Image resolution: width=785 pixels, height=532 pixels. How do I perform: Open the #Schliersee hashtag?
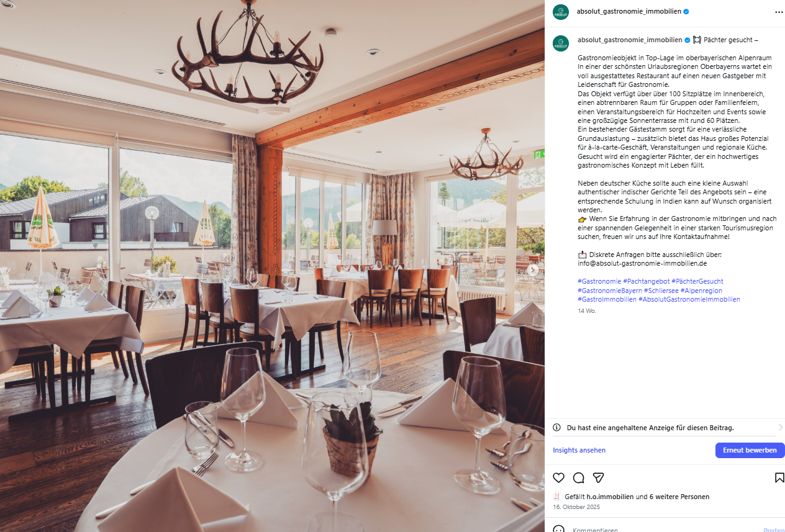pyautogui.click(x=661, y=291)
